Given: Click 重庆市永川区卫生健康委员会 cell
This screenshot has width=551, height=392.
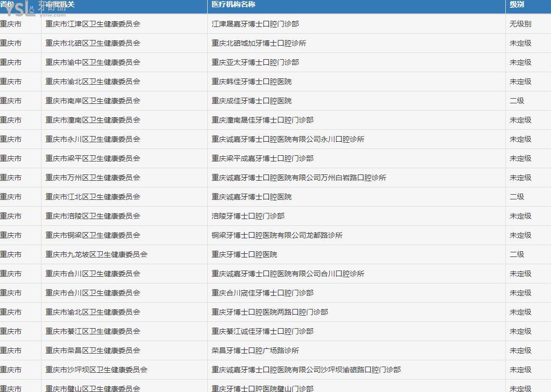Looking at the screenshot, I should click(93, 140).
